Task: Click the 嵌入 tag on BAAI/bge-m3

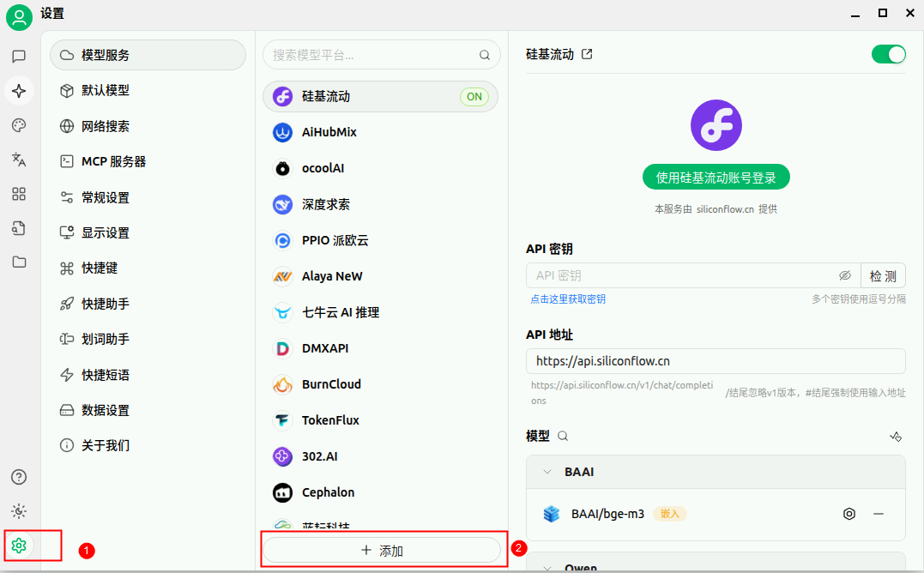Action: pyautogui.click(x=669, y=514)
